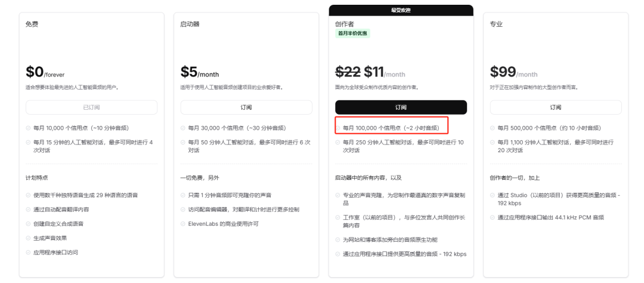The image size is (644, 283).
Task: Click check icon beside 专业的声音克隆 feature
Action: [338, 195]
